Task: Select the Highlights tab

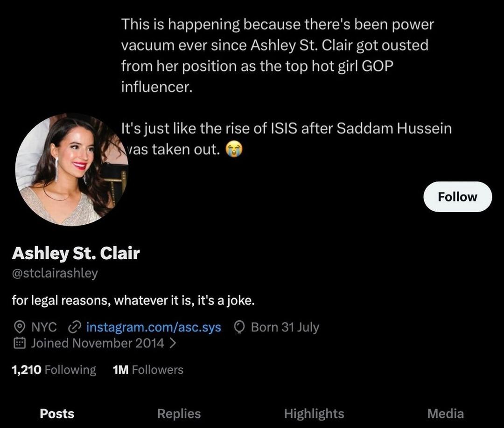Action: point(314,414)
